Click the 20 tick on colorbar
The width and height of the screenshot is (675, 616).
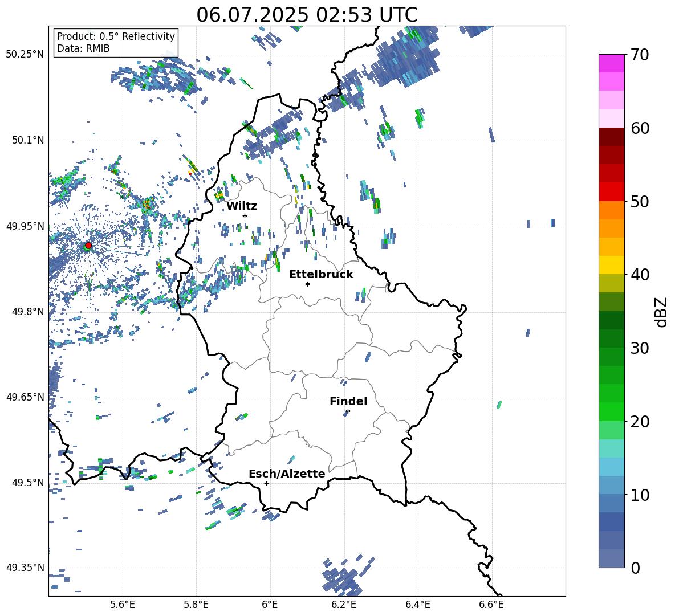point(639,422)
